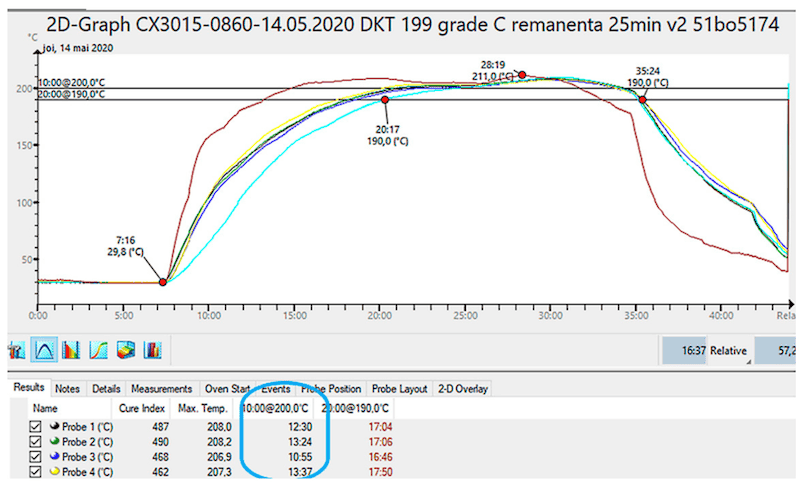
Task: Select the Probe 3 (°C) name
Action: (x=87, y=457)
